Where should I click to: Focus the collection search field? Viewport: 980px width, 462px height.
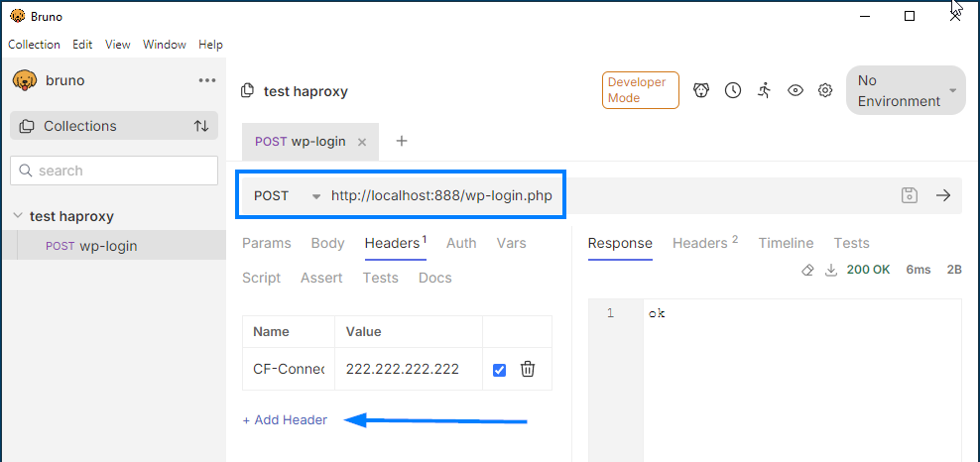point(114,171)
